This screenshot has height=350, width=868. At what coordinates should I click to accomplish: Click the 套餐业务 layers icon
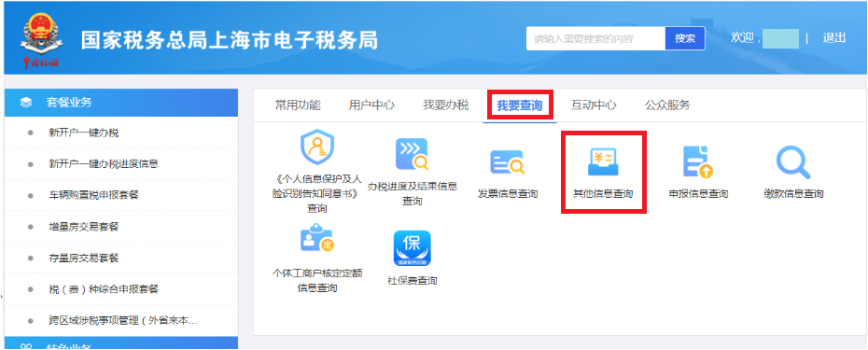(x=26, y=103)
